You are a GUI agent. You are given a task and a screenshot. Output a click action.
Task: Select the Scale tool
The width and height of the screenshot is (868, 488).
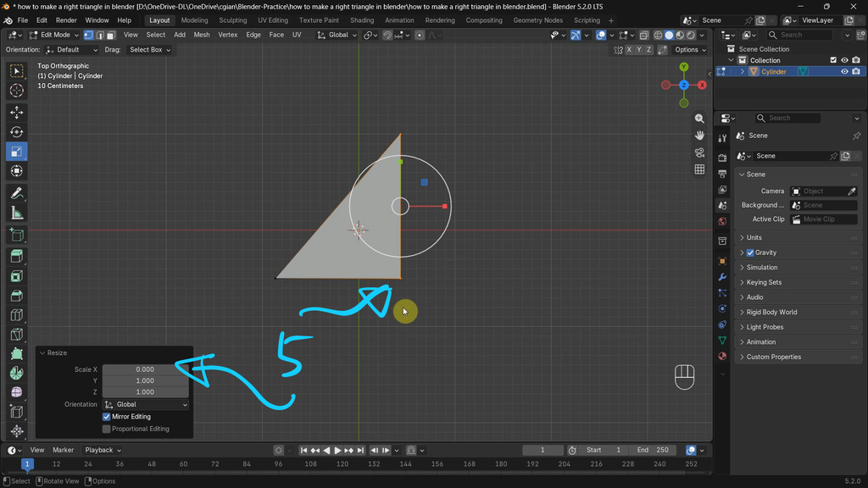17,152
